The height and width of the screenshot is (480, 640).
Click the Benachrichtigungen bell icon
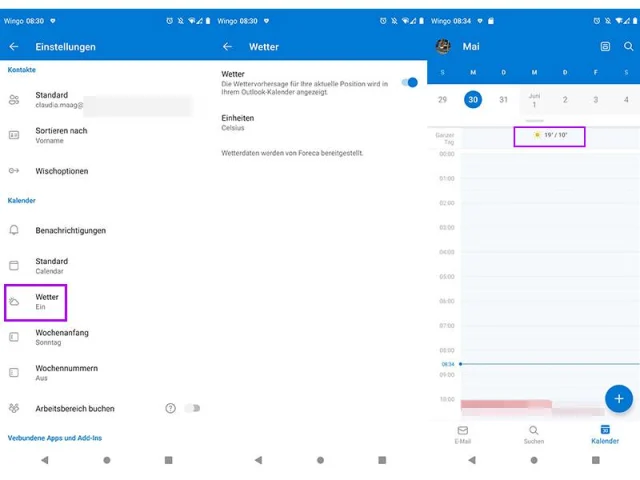(x=14, y=230)
